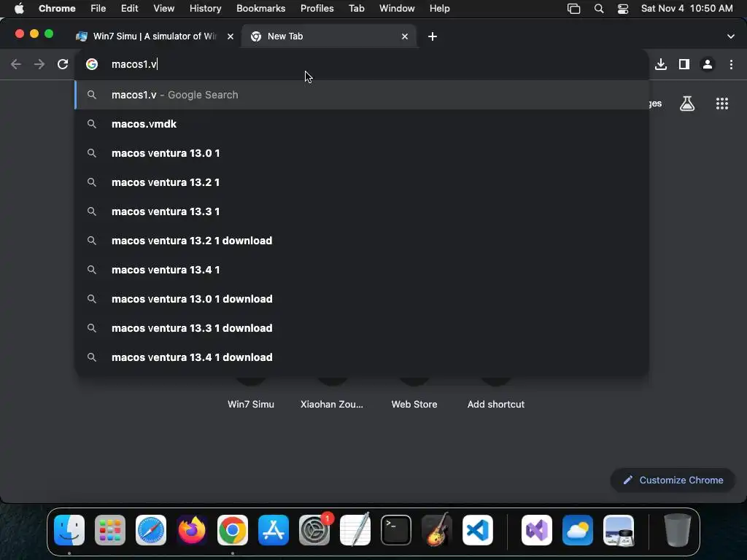Open the File menu
747x560 pixels.
tap(98, 9)
